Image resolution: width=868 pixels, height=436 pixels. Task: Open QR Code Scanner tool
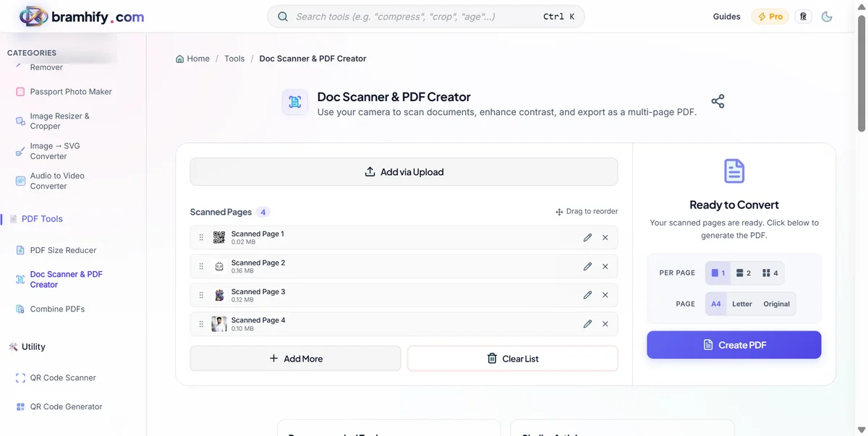coord(64,377)
